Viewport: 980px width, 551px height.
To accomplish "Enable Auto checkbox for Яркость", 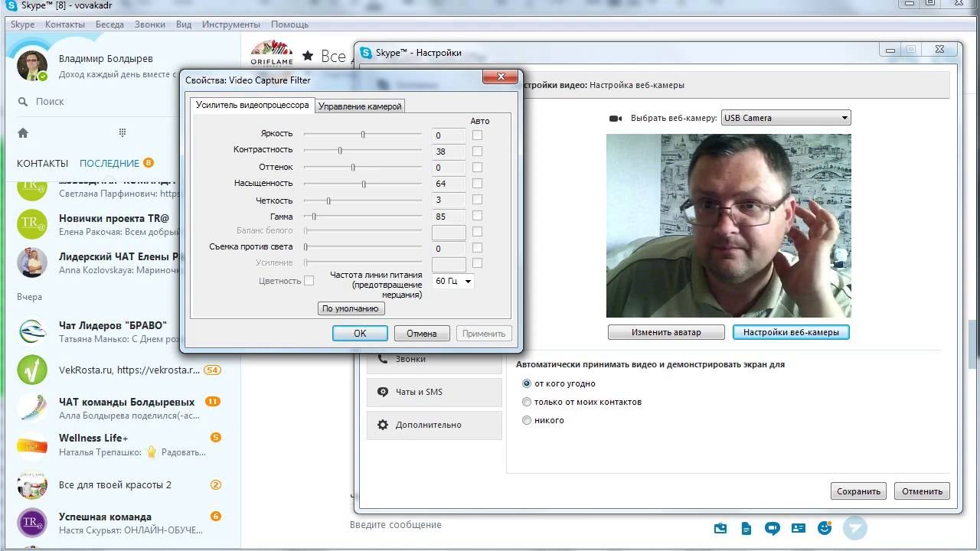I will pyautogui.click(x=477, y=135).
